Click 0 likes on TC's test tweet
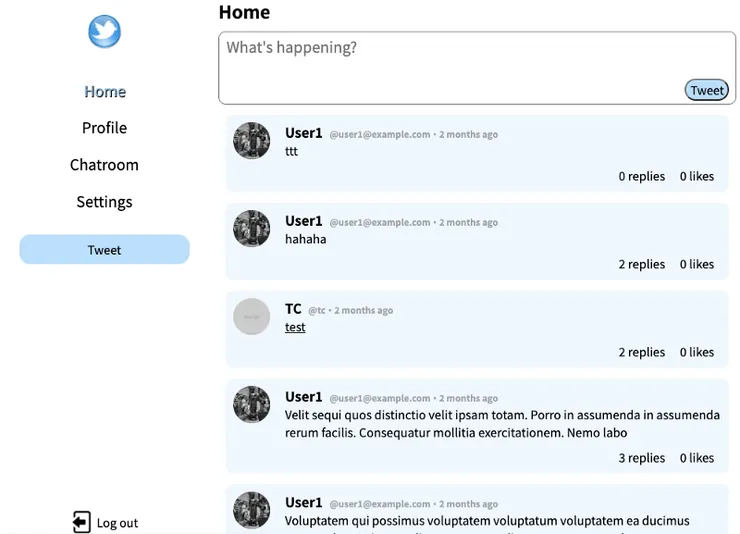 pos(697,352)
